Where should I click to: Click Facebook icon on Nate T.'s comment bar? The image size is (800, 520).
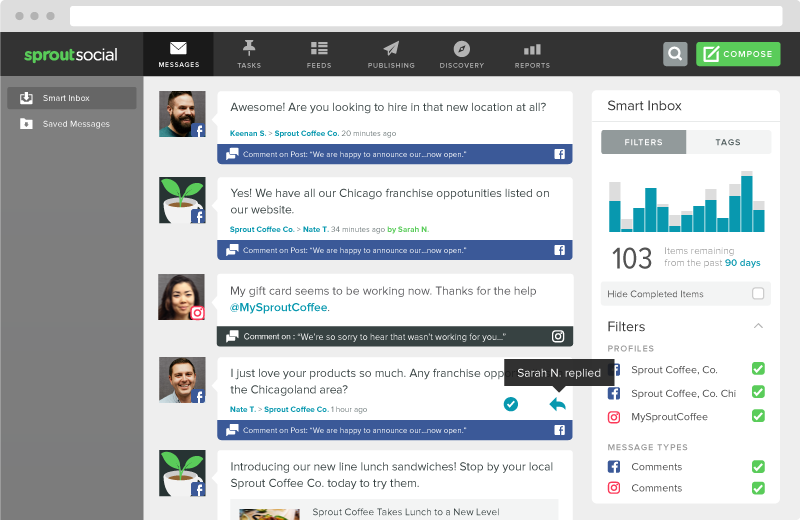(x=560, y=430)
